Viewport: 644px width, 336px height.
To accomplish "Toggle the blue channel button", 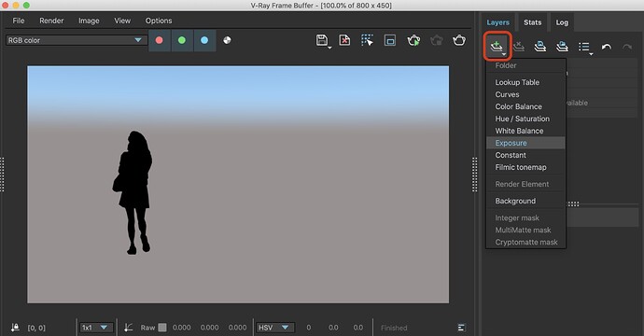I will tap(204, 40).
